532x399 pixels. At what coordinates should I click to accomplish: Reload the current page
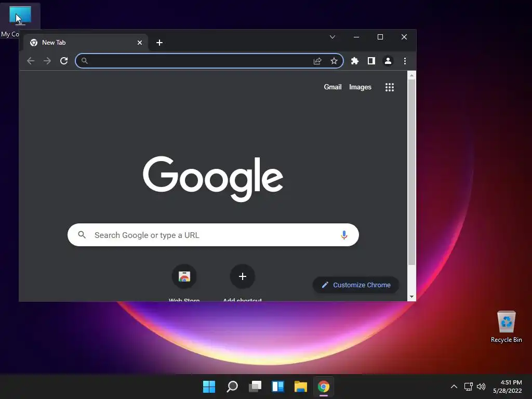coord(64,61)
